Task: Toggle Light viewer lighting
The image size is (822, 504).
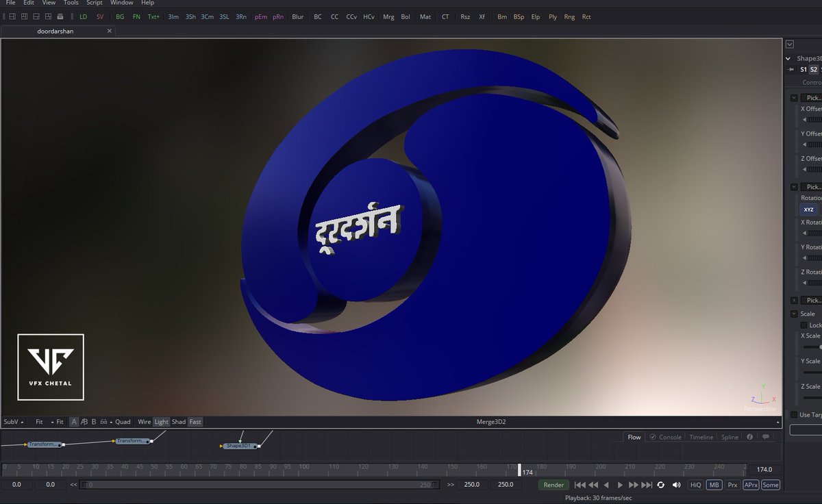Action: pos(161,422)
